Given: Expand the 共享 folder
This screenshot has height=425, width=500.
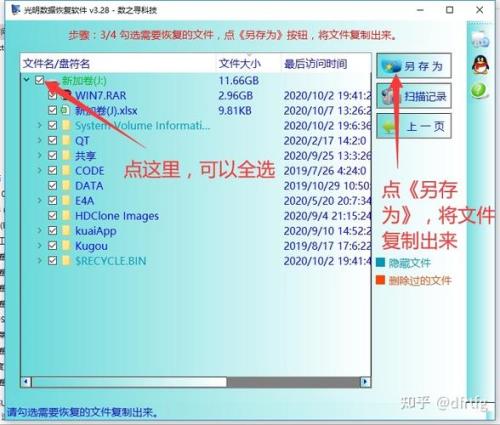Looking at the screenshot, I should point(39,155).
